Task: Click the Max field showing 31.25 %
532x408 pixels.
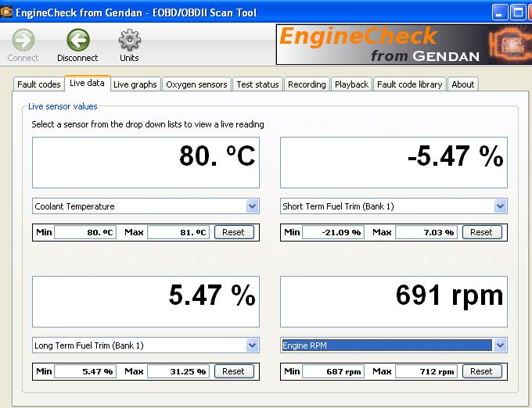Action: click(178, 371)
